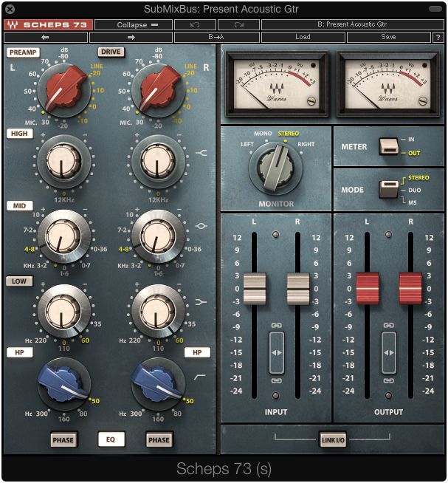The height and width of the screenshot is (483, 448).
Task: Click the input left channel fader handle
Action: [x=255, y=289]
